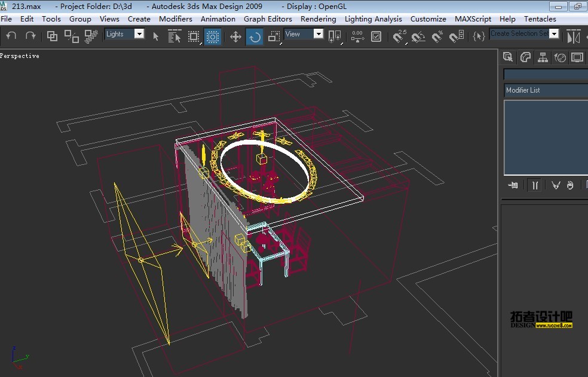Click the Select and Manipulate tool

[x=357, y=36]
